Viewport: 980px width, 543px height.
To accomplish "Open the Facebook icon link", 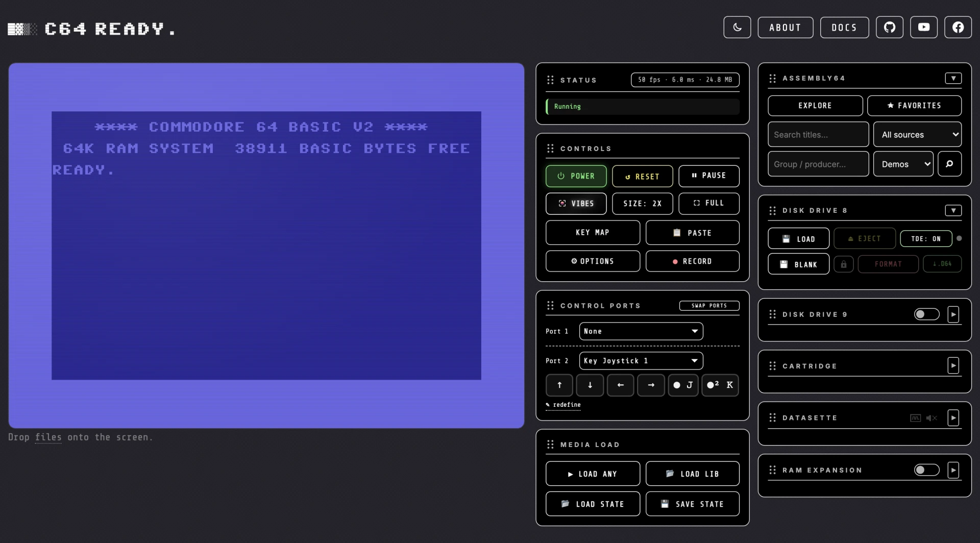I will point(958,28).
